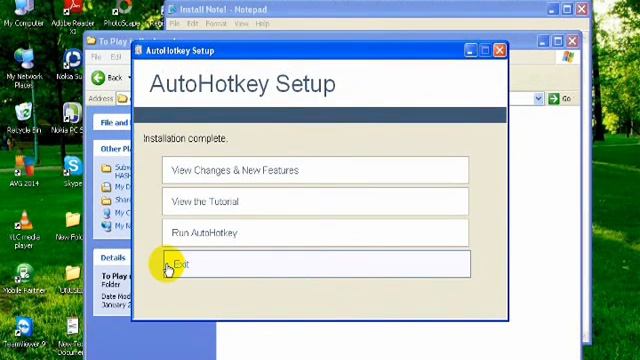Screen dimensions: 640x360
Task: Open View the Tutorial option
Action: [x=315, y=202]
